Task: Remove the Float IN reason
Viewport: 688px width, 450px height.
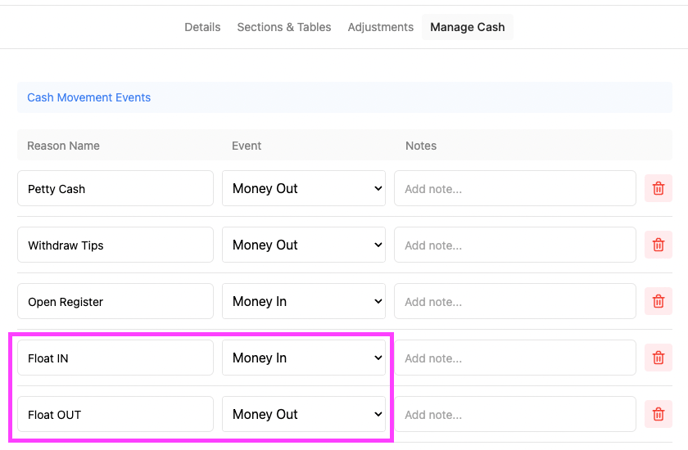Action: (x=658, y=358)
